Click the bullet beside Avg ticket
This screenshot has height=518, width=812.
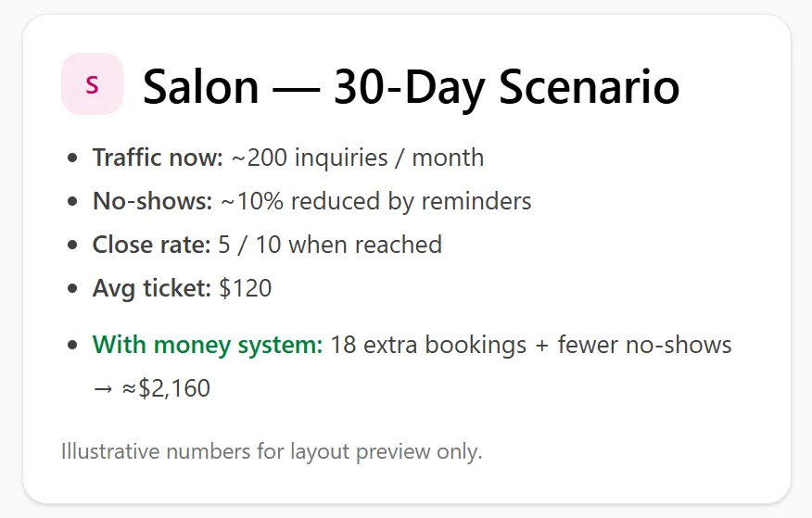[x=72, y=288]
